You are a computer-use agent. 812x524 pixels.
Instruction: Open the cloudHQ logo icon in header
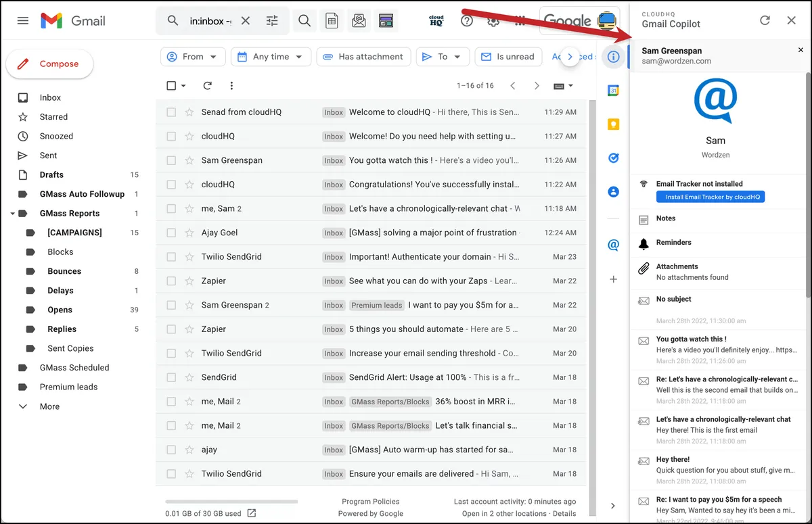[436, 21]
